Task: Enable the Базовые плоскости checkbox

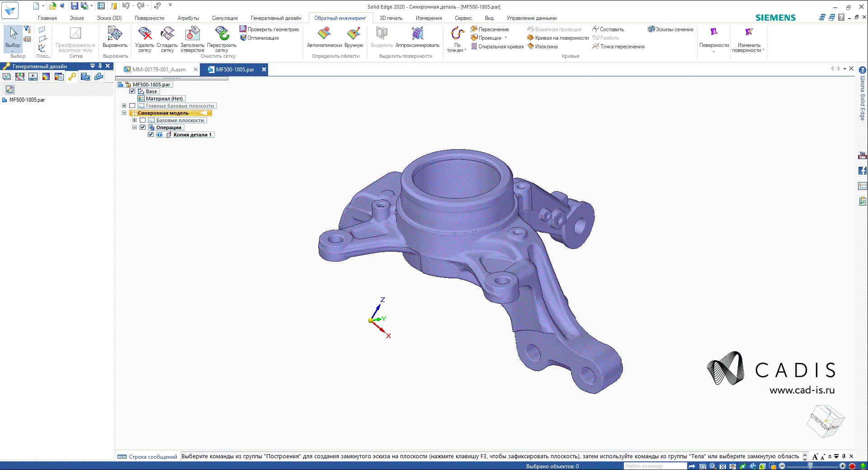Action: tap(143, 120)
